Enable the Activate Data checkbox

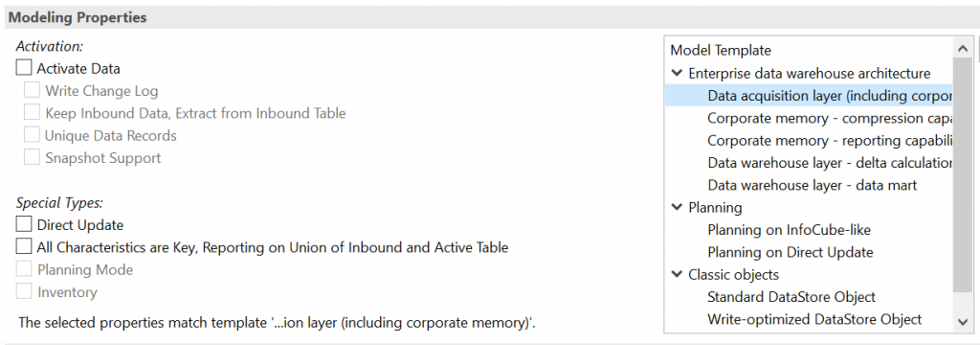point(24,68)
